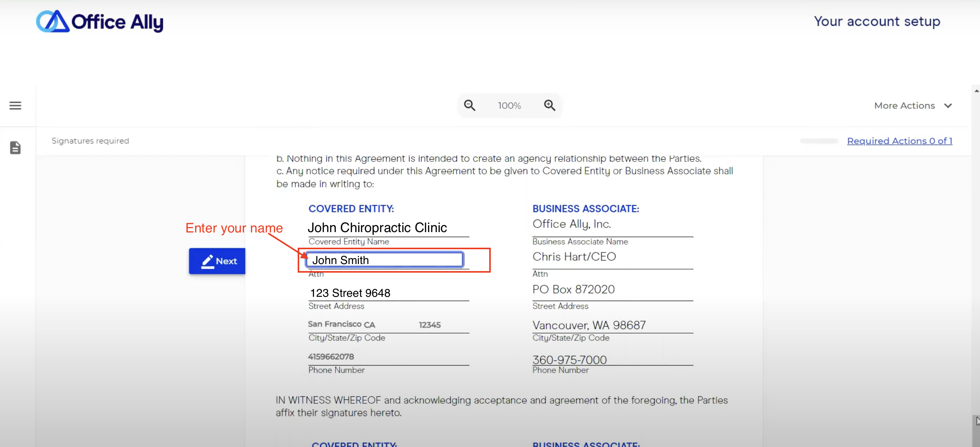Click the scroll up arrow of the scrollbar
Screen dimensions: 980x447
[x=976, y=90]
